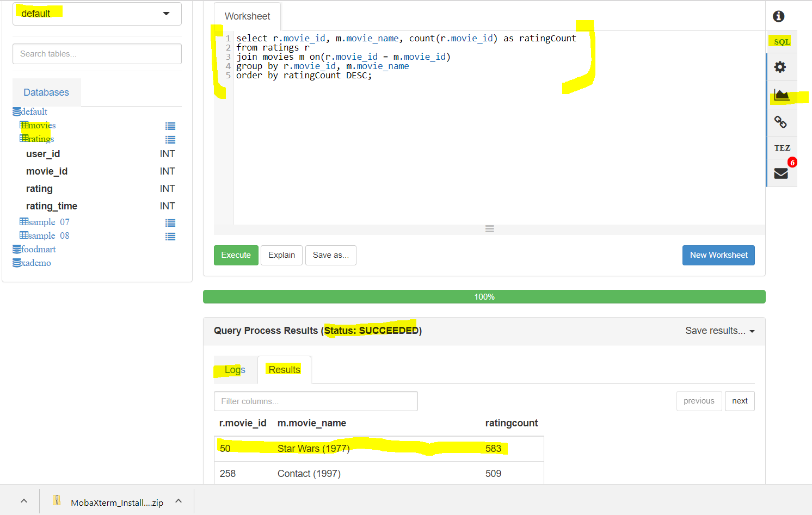Open the info icon in right sidebar
Viewport: 812px width, 515px height.
click(779, 16)
